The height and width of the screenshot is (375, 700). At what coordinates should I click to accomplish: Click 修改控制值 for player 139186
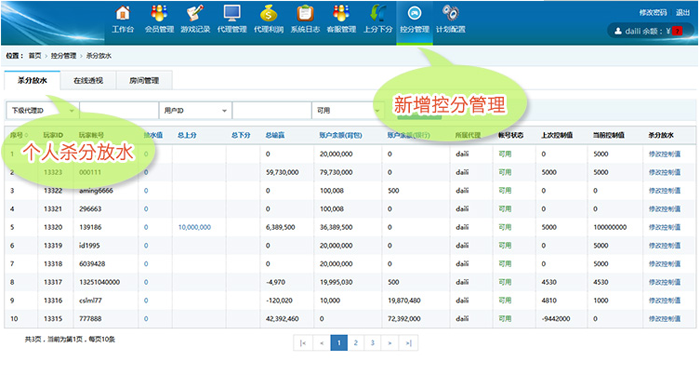664,227
